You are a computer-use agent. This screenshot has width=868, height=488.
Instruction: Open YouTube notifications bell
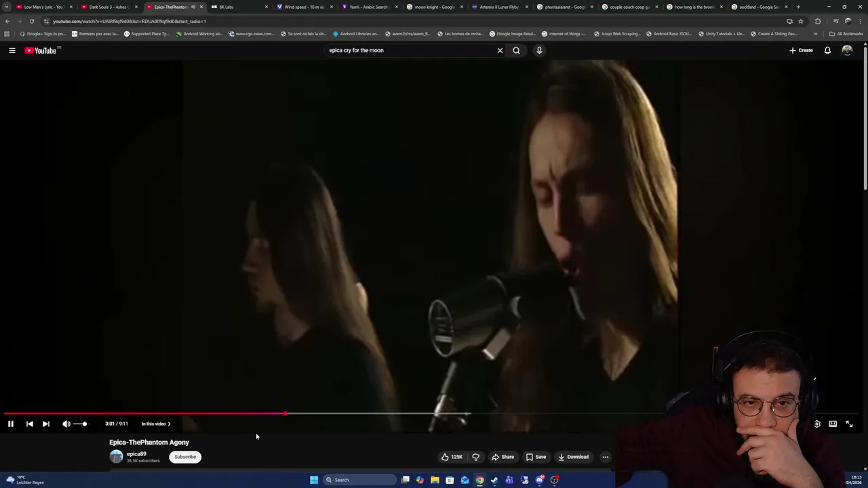pos(827,50)
